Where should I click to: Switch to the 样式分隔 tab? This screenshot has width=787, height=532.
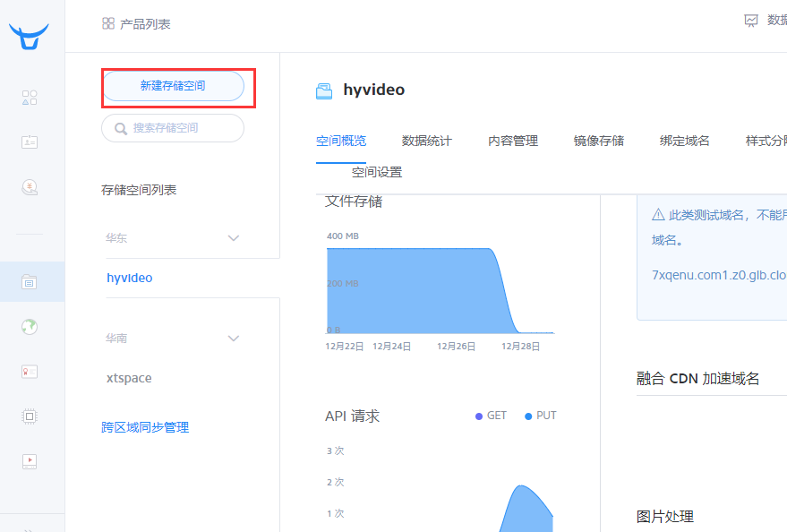click(766, 141)
